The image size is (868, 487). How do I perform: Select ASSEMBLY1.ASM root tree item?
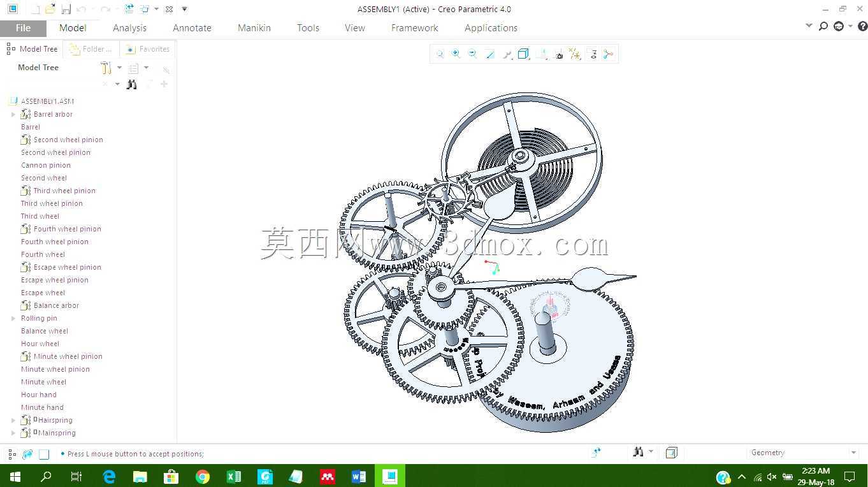(x=47, y=101)
